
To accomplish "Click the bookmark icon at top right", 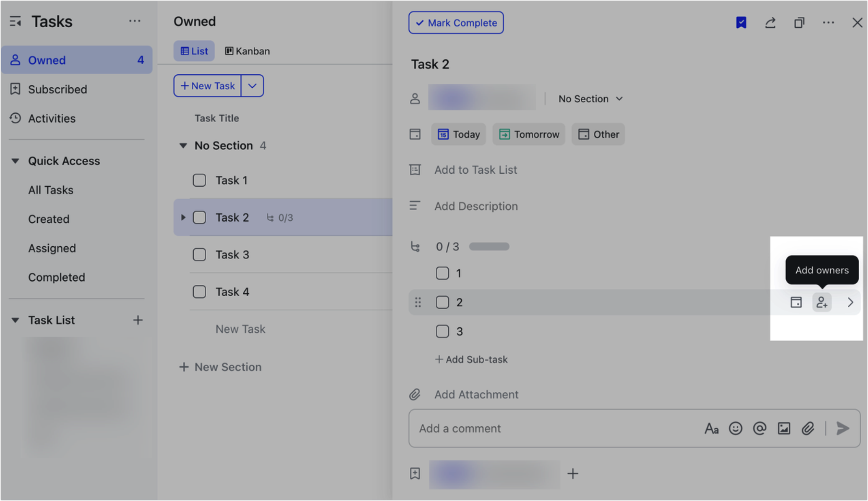I will click(741, 23).
